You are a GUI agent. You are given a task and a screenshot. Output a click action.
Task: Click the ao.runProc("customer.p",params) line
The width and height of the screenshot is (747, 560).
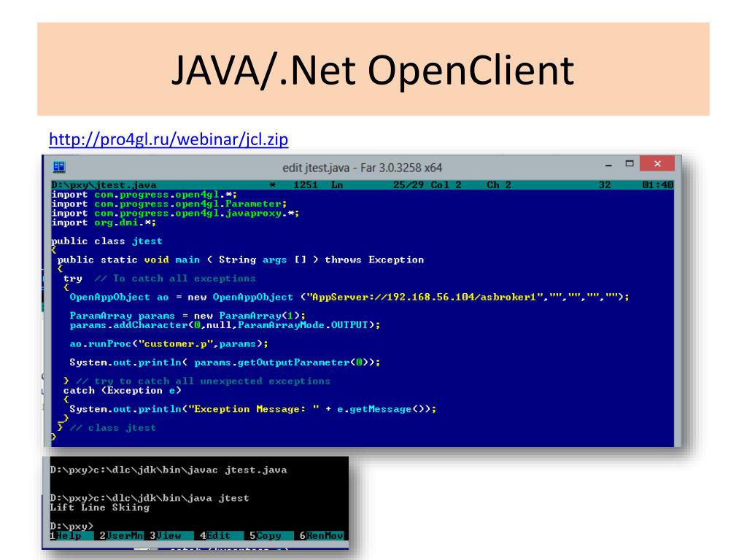tap(169, 344)
